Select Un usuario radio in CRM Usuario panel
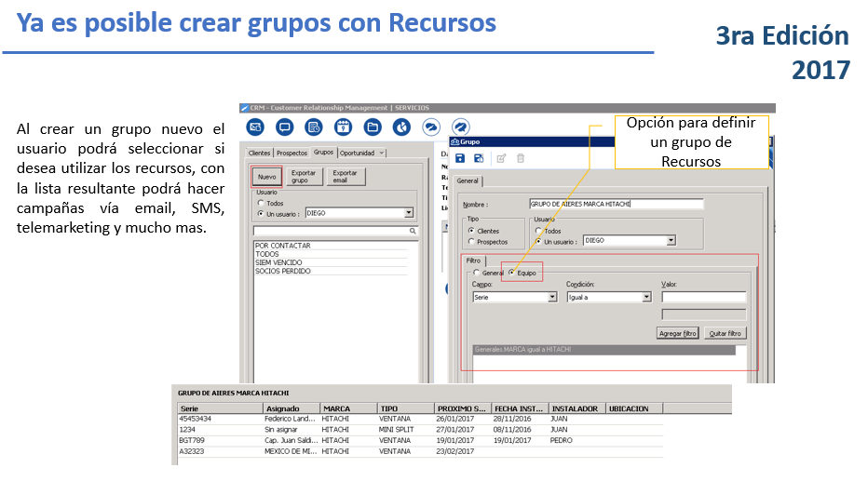This screenshot has height=481, width=868. 261,213
